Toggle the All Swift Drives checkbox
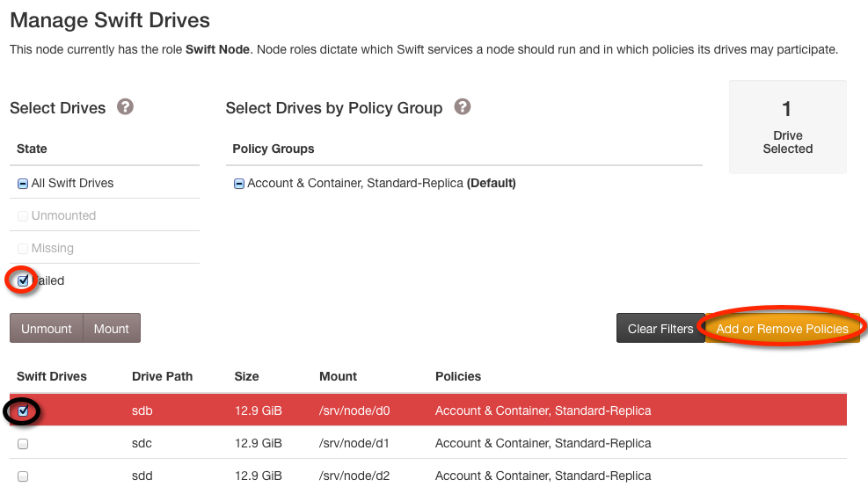 (x=23, y=184)
